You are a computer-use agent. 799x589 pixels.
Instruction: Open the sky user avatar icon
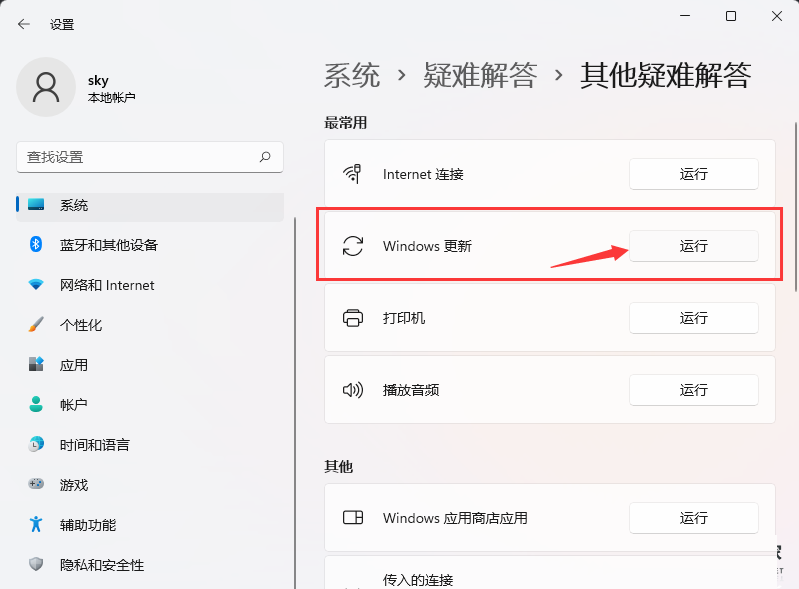click(x=46, y=87)
